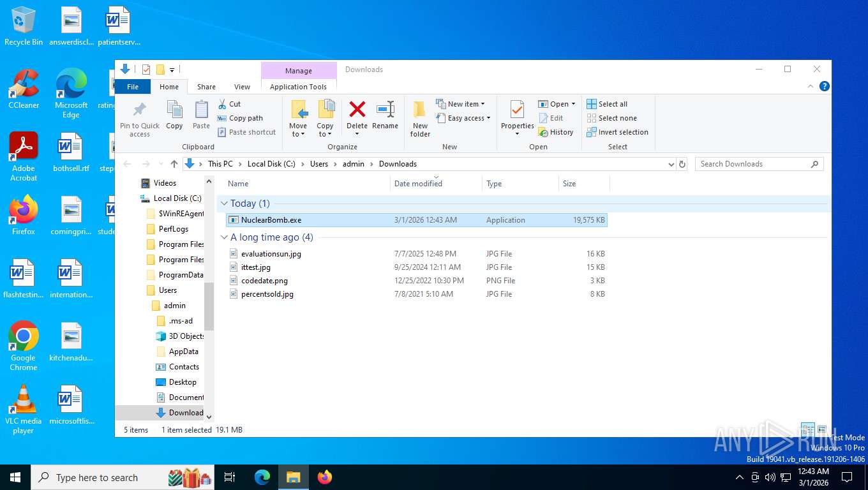This screenshot has height=490, width=868.
Task: Click Paste shortcut
Action: pyautogui.click(x=247, y=132)
